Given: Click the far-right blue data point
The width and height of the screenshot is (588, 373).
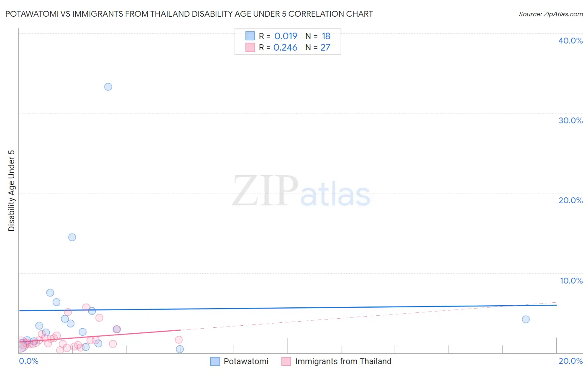Looking at the screenshot, I should [526, 319].
